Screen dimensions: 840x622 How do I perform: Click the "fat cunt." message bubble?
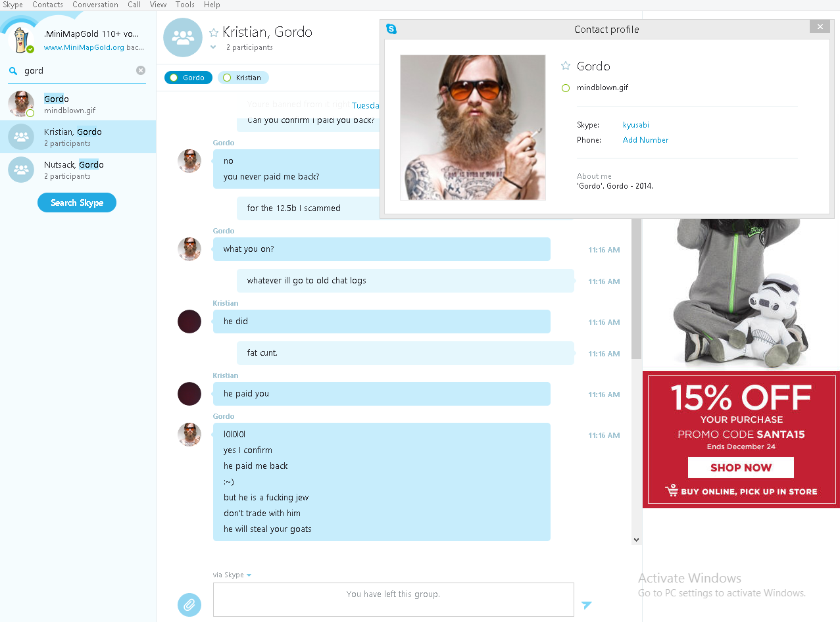coord(405,353)
